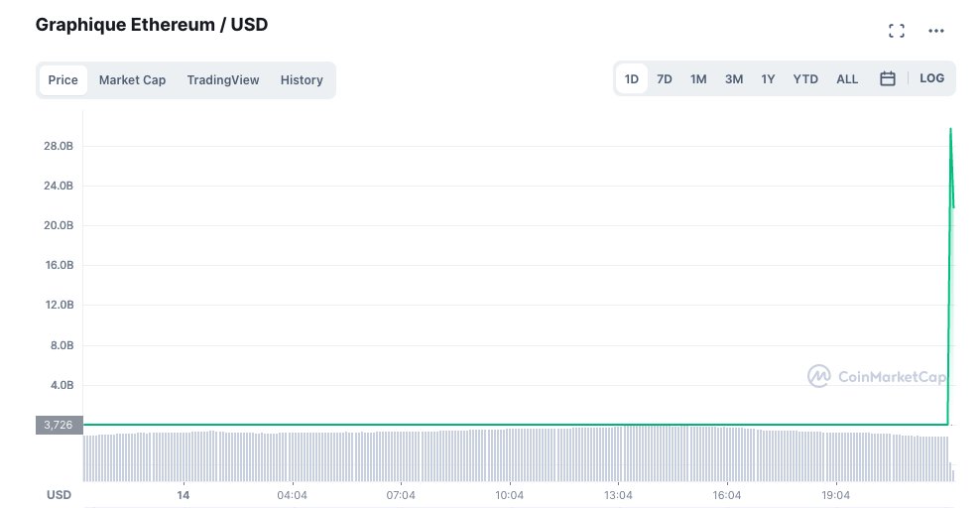Switch to the Price tab
The width and height of the screenshot is (980, 508).
63,80
